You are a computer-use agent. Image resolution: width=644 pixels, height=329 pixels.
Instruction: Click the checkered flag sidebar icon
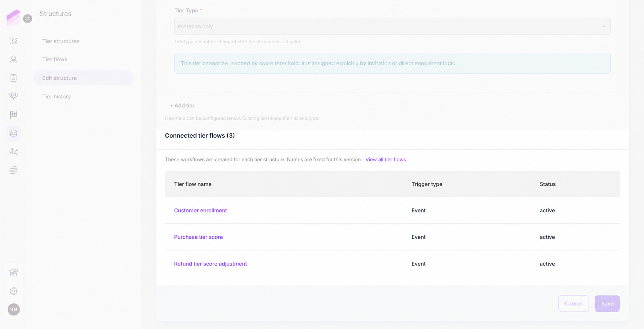(x=14, y=115)
